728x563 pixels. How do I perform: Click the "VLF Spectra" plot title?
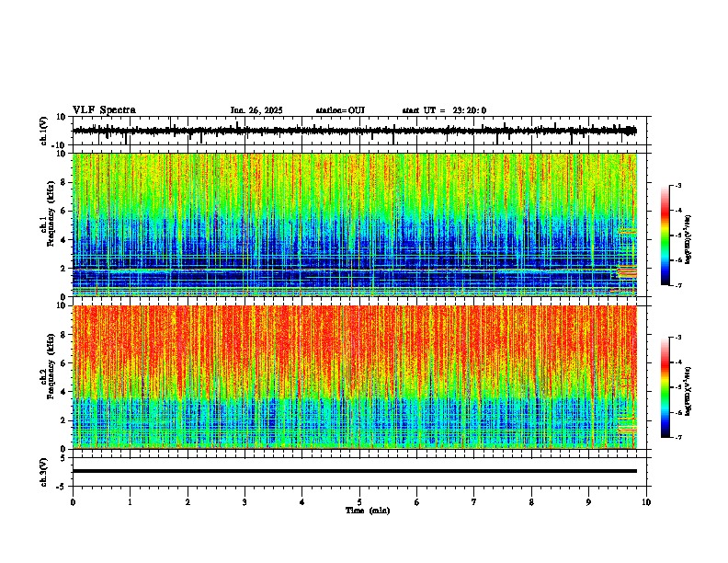click(104, 110)
